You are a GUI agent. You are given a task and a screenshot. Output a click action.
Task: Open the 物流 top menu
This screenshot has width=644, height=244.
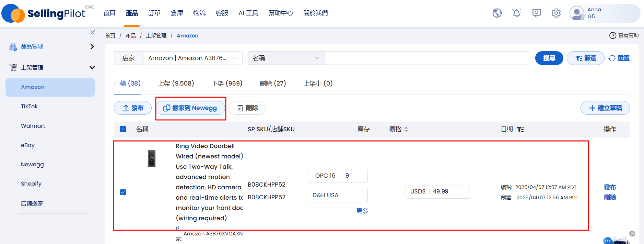click(x=199, y=13)
